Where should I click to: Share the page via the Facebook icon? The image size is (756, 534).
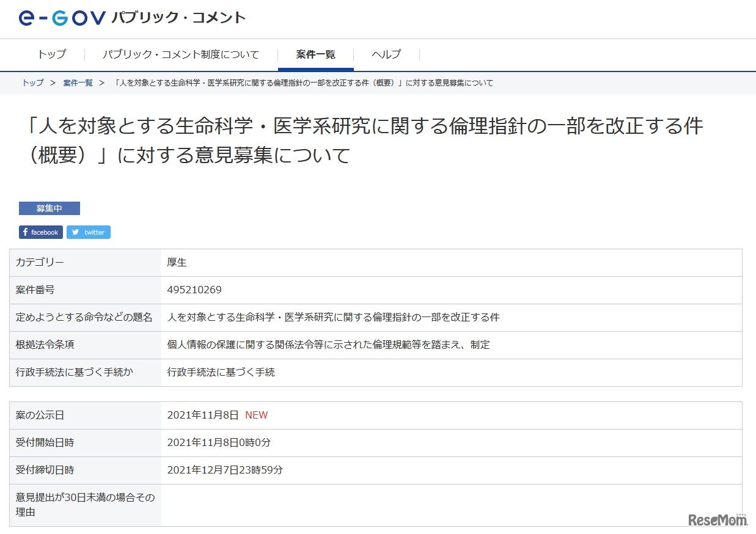pos(40,232)
